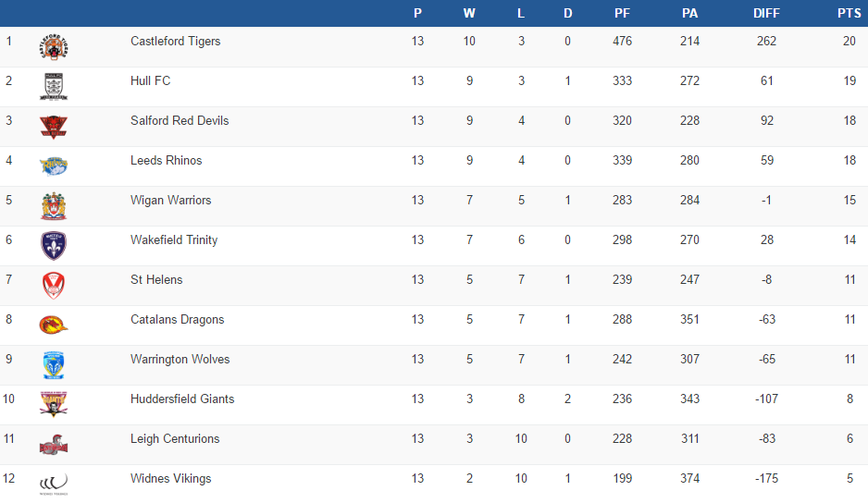Click the Warrington Wolves crest
The width and height of the screenshot is (868, 503).
pyautogui.click(x=54, y=364)
